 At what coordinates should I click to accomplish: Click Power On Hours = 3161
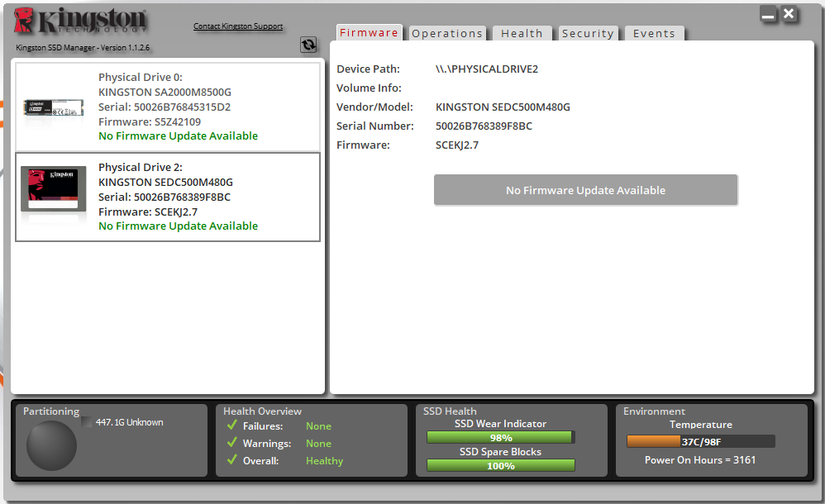pos(700,460)
